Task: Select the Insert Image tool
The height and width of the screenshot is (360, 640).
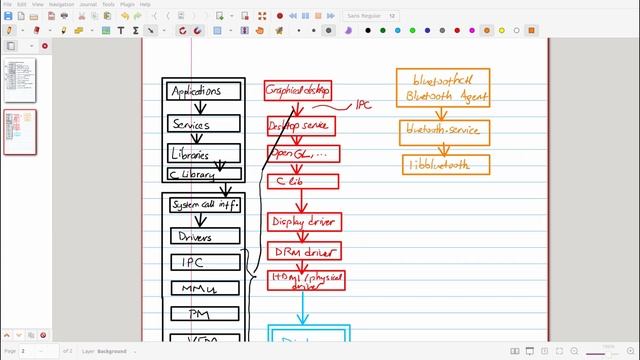Action: pyautogui.click(x=106, y=30)
